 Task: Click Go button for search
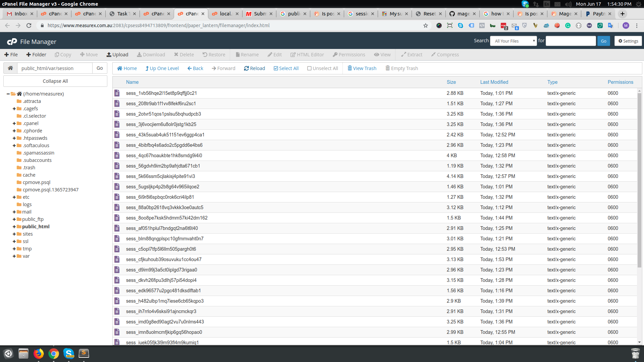click(603, 41)
